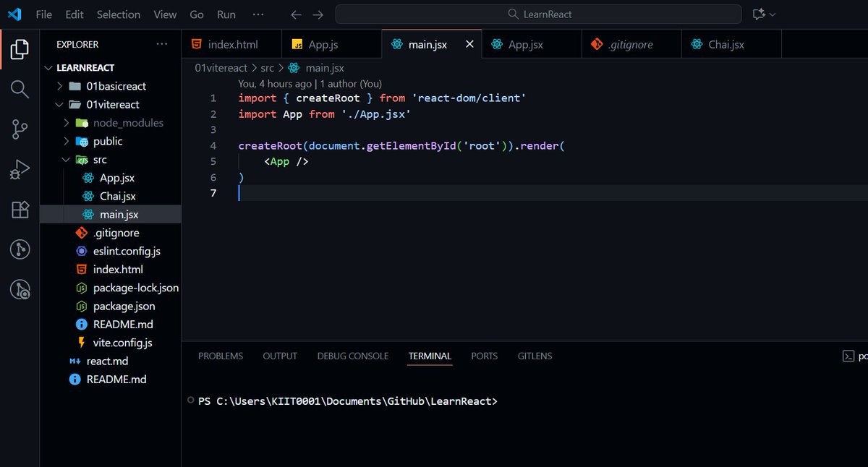868x467 pixels.
Task: Select main.jsx in the explorer tree
Action: click(111, 215)
